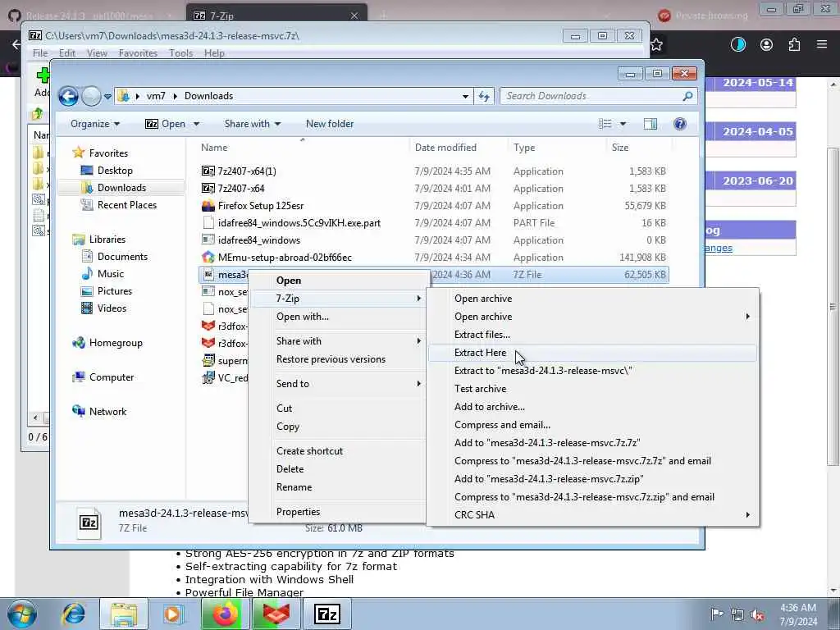
Task: Click the Start orb on taskbar
Action: point(22,614)
